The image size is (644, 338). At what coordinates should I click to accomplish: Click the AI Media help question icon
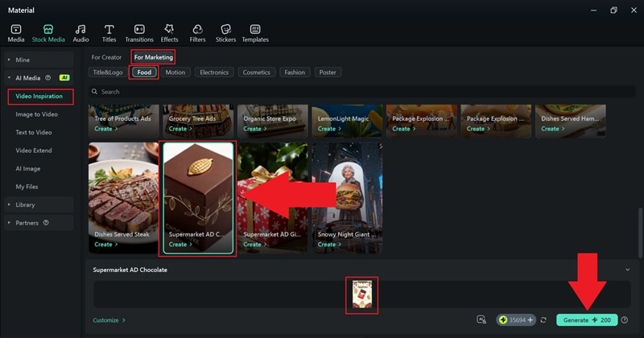48,77
